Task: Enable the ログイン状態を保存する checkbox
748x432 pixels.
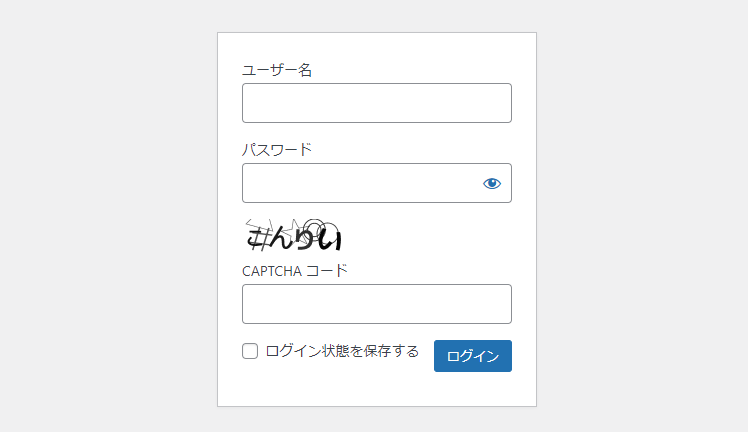Action: 250,351
